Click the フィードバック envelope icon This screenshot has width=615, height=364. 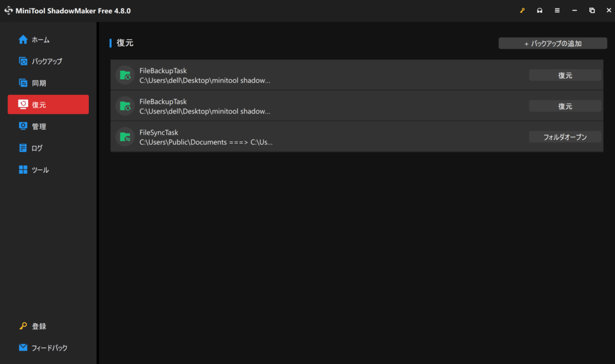23,348
